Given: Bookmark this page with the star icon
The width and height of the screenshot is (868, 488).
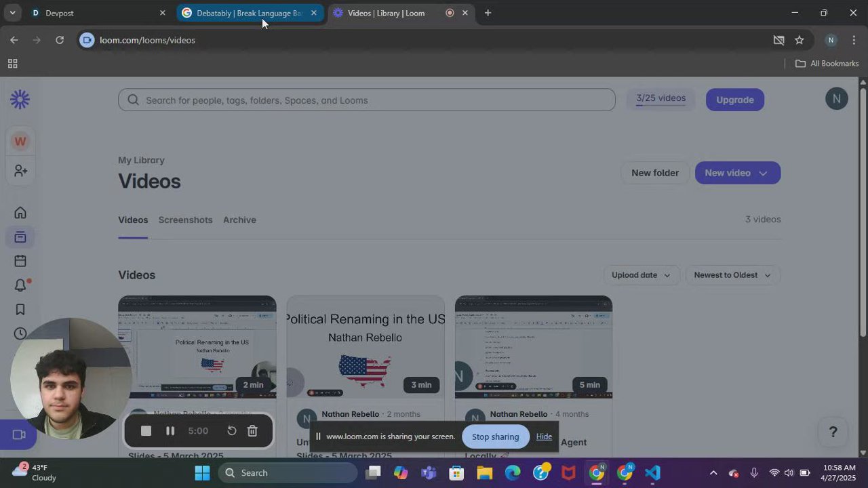Looking at the screenshot, I should tap(800, 40).
